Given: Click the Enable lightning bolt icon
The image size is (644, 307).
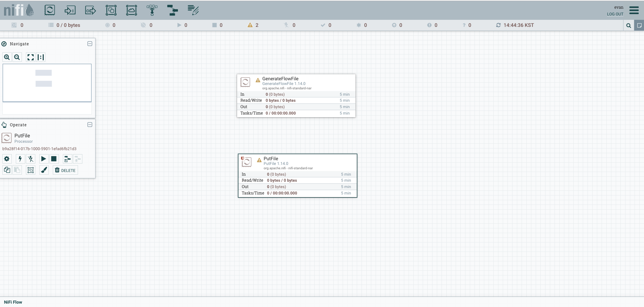Looking at the screenshot, I should pos(20,159).
